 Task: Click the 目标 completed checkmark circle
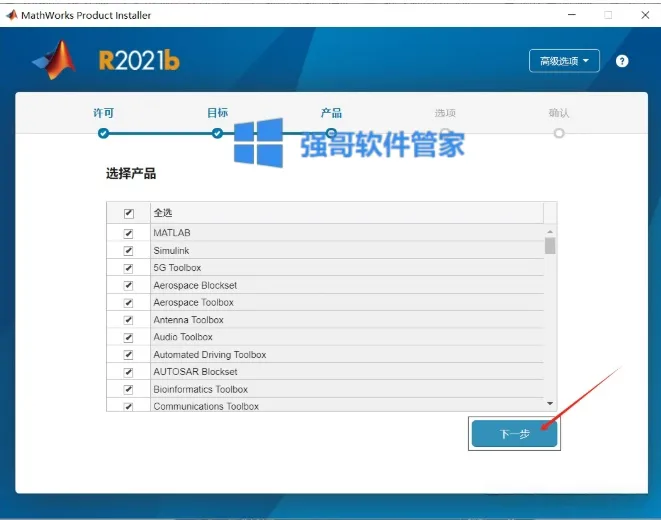[x=217, y=134]
